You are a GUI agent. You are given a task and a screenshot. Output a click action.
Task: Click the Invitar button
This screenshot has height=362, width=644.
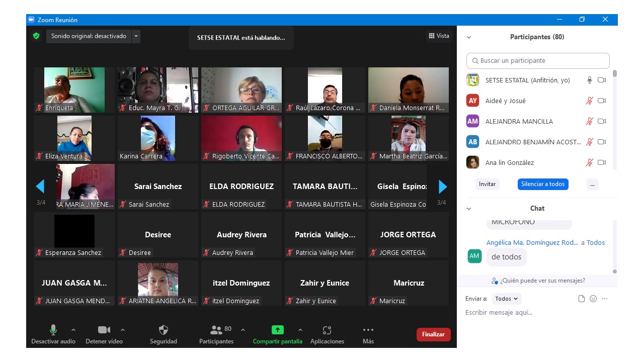click(x=487, y=184)
